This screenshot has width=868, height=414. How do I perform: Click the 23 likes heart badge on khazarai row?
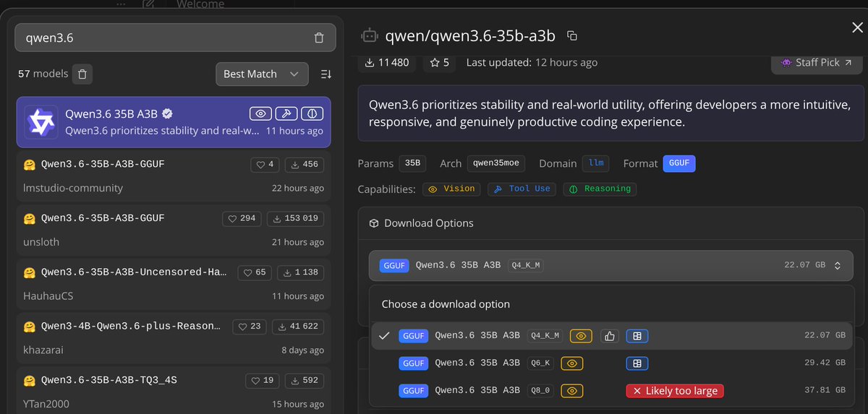250,327
